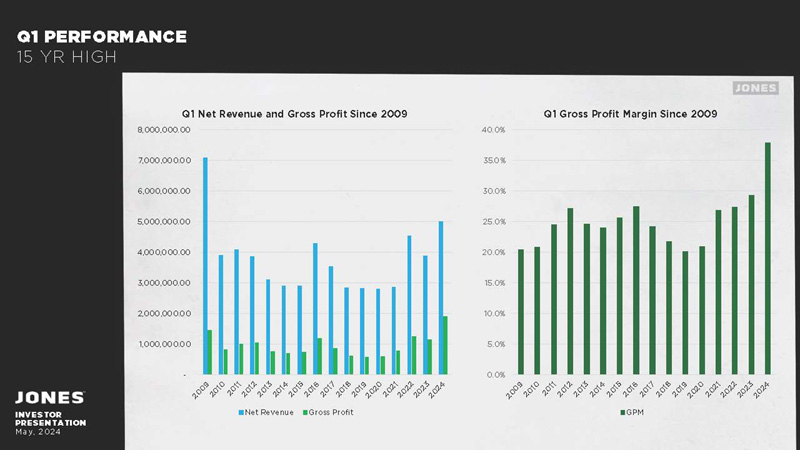
Task: Click the 2016 Net Revenue bar
Action: pyautogui.click(x=315, y=309)
